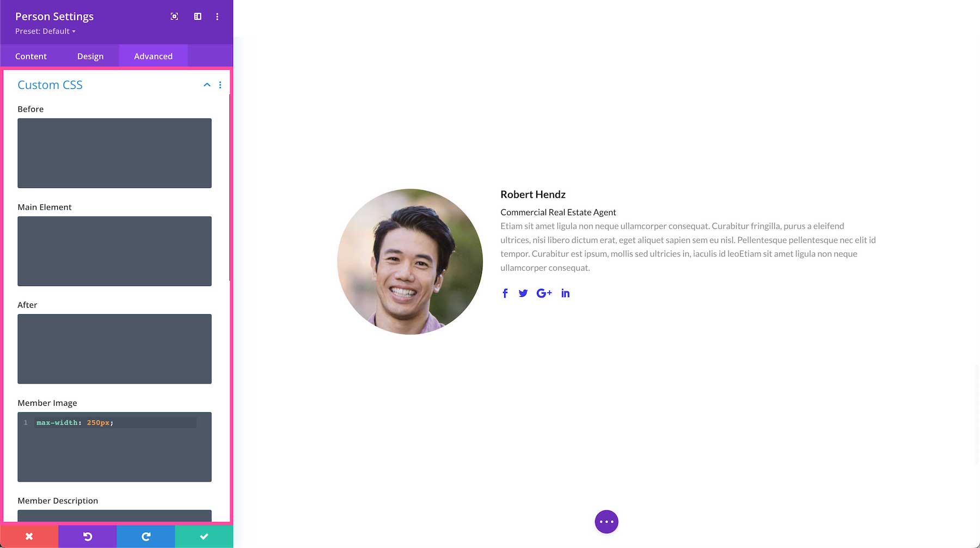Select the Advanced tab
The width and height of the screenshot is (980, 548).
pos(153,56)
